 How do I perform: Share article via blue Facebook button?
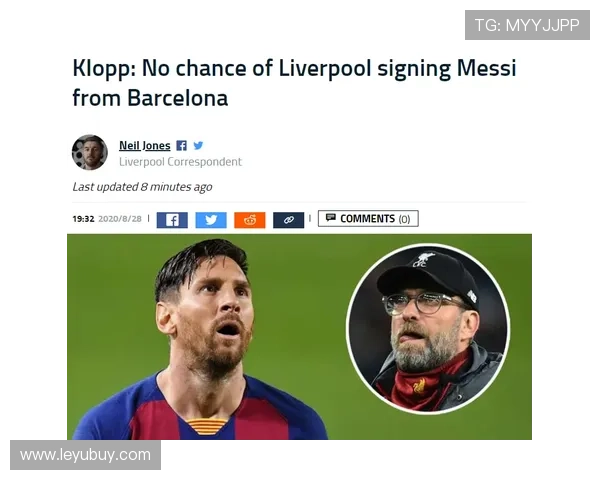click(172, 220)
